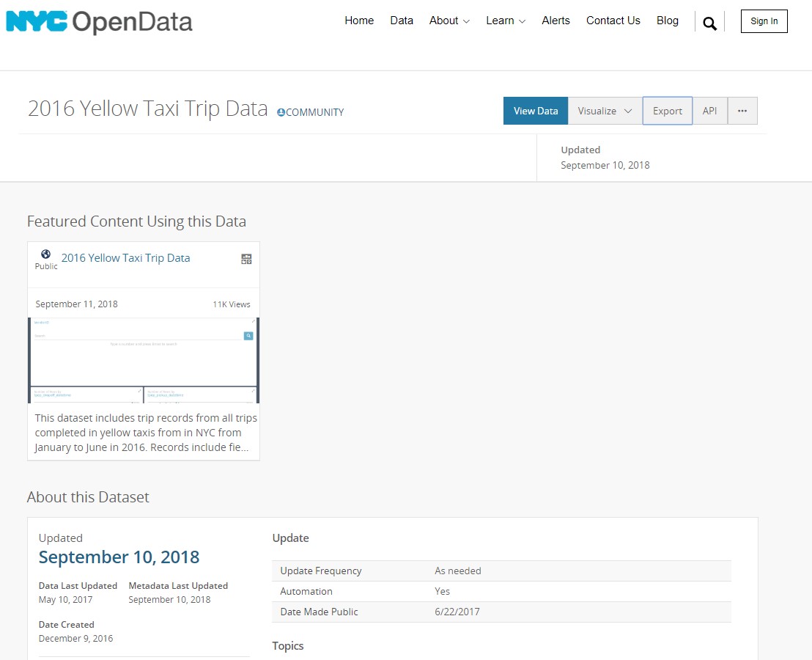Viewport: 812px width, 660px height.
Task: Open the Alerts page
Action: click(556, 21)
